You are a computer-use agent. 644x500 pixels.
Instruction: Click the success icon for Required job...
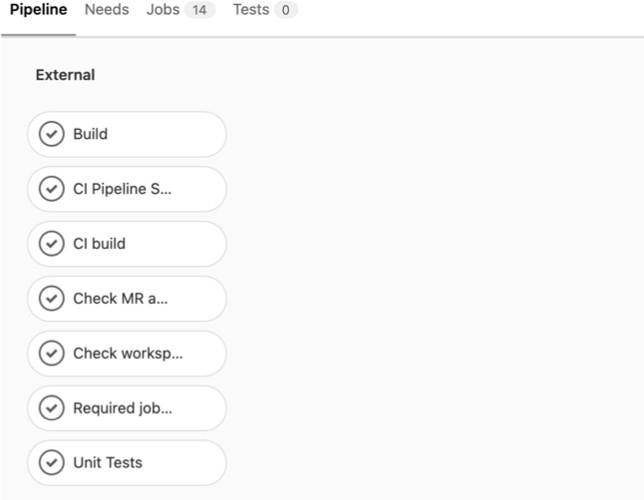51,408
